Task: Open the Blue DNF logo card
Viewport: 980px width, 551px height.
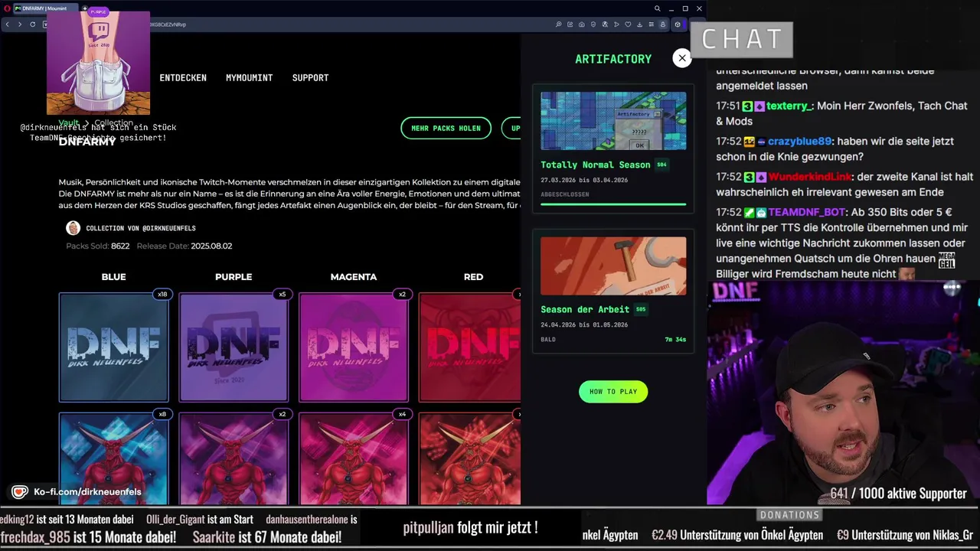Action: pyautogui.click(x=113, y=347)
